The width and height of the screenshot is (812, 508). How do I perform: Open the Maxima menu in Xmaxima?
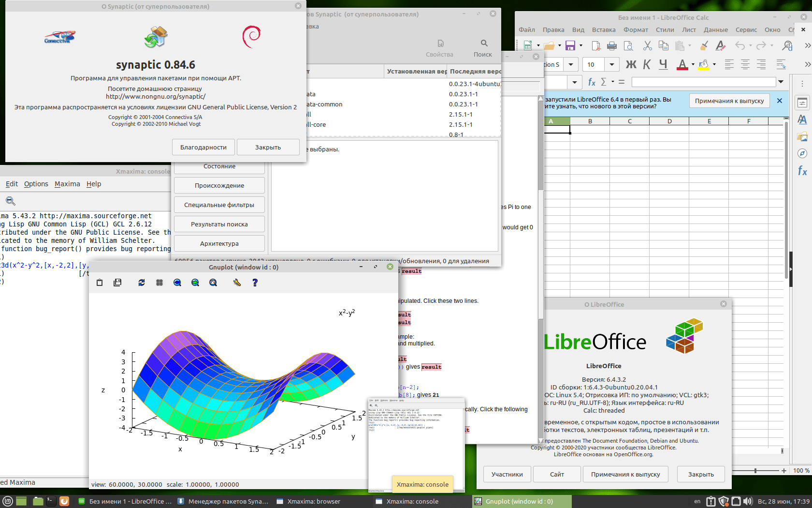(67, 184)
